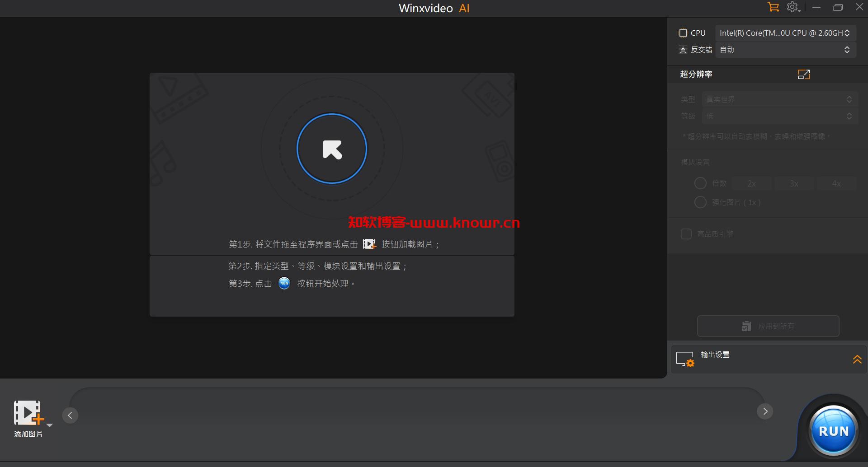Click the 反交错 deinterlace icon
This screenshot has height=467, width=868.
tap(683, 50)
